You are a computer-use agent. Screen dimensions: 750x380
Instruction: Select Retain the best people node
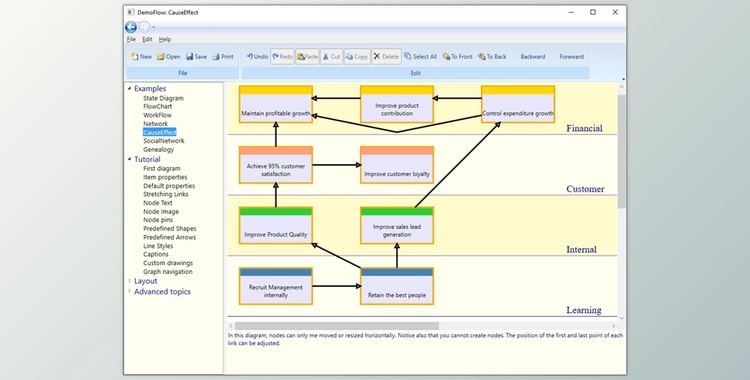(x=397, y=286)
